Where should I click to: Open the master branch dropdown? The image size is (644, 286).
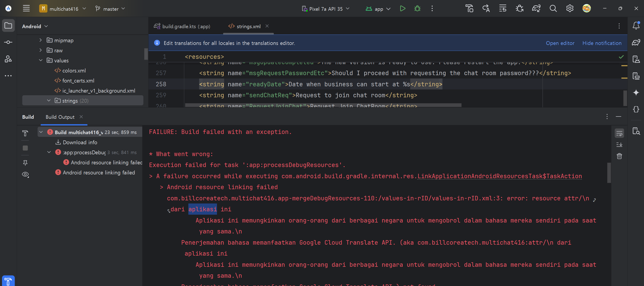point(110,9)
